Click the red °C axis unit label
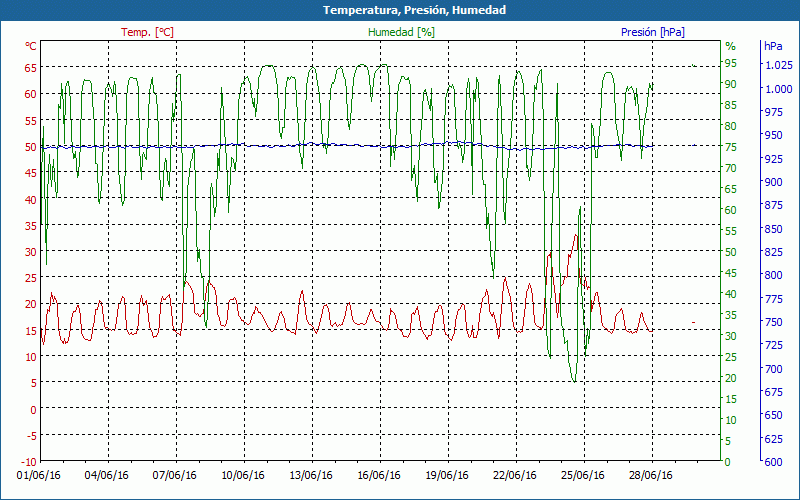The height and width of the screenshot is (500, 800). pyautogui.click(x=31, y=46)
